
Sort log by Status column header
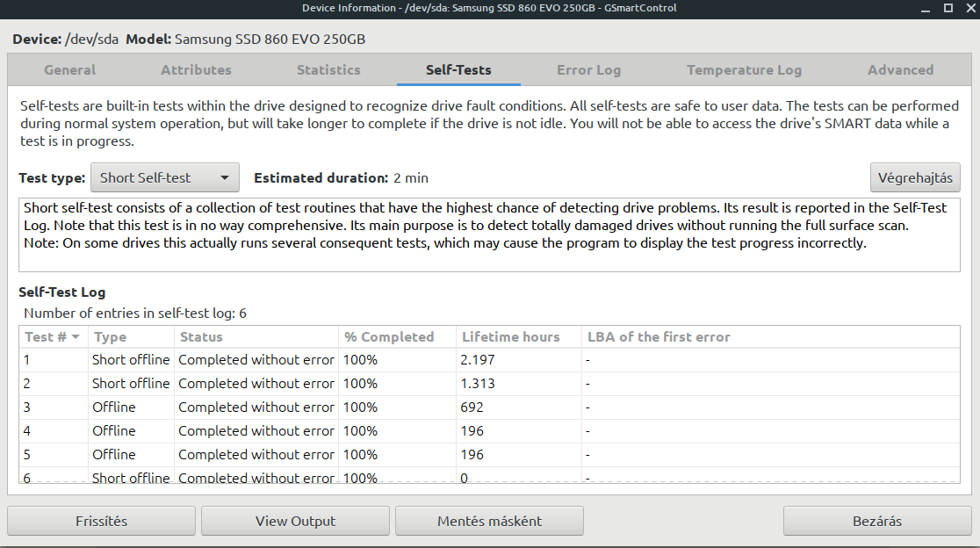pyautogui.click(x=201, y=337)
